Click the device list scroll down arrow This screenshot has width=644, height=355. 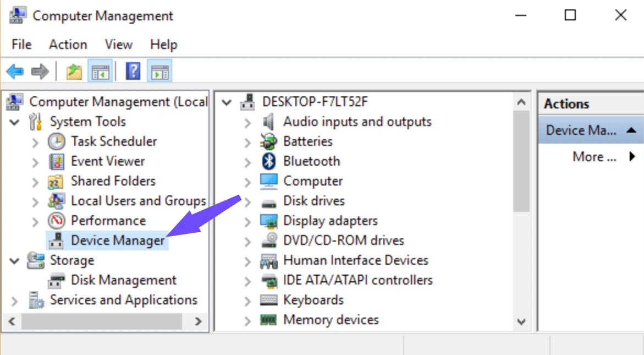tap(521, 322)
